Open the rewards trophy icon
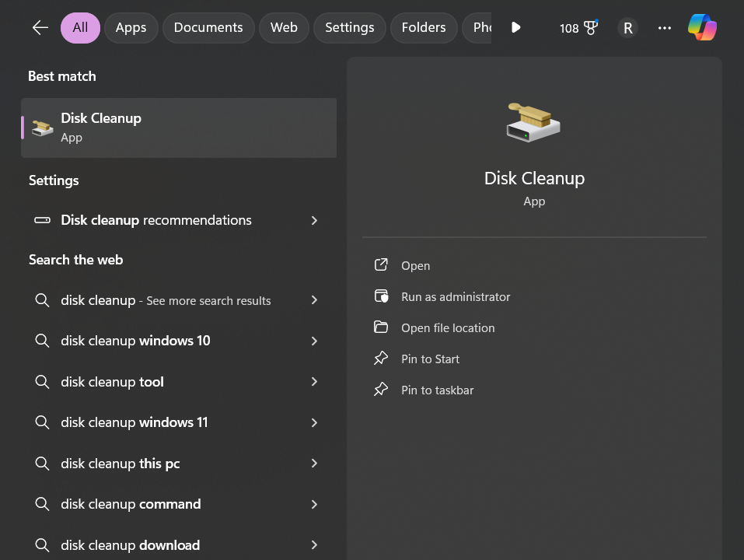 click(591, 27)
